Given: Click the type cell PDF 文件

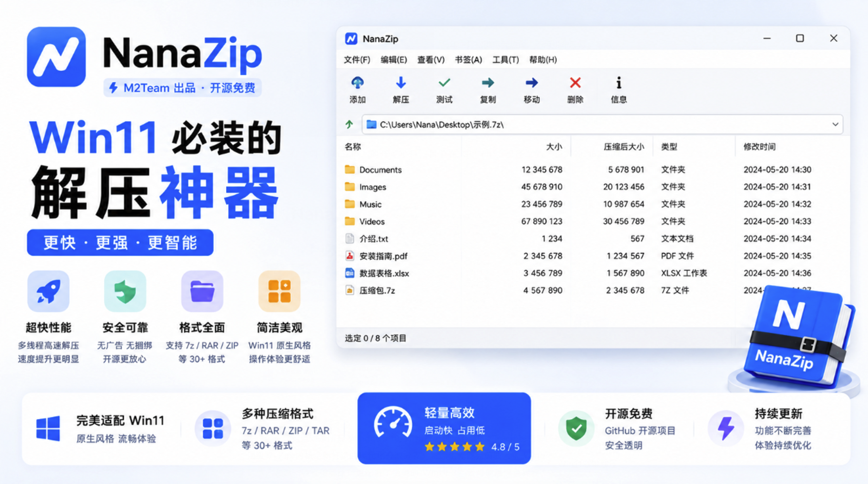Looking at the screenshot, I should pyautogui.click(x=677, y=256).
